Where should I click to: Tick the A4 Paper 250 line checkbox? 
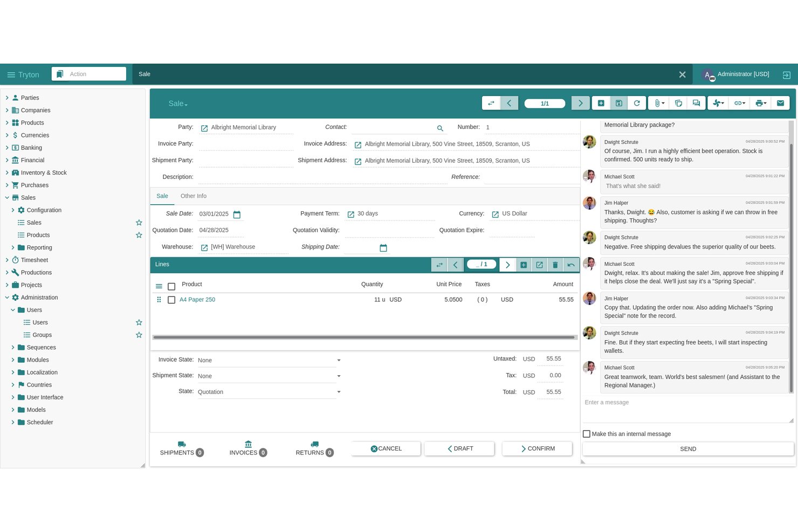tap(171, 300)
